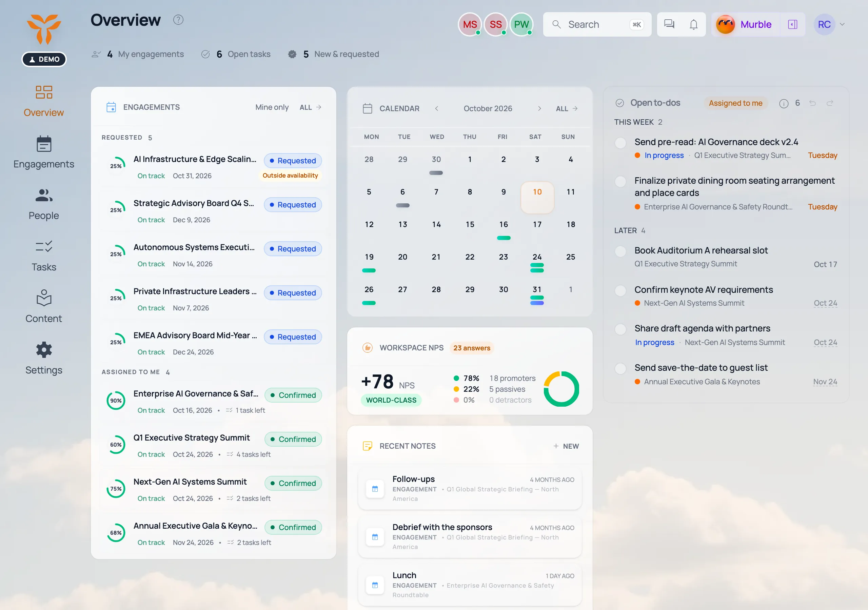Screen dimensions: 868x610
Task: Check off Share draft agenda with partners
Action: [x=620, y=329]
